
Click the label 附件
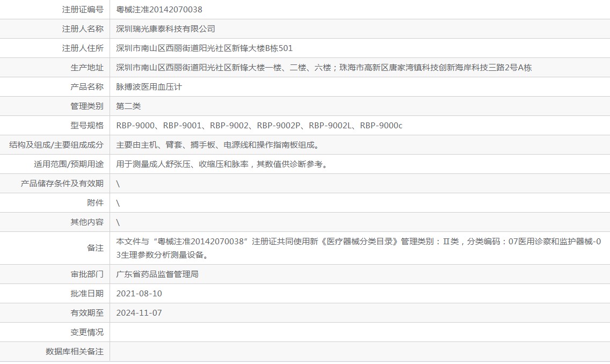point(96,203)
